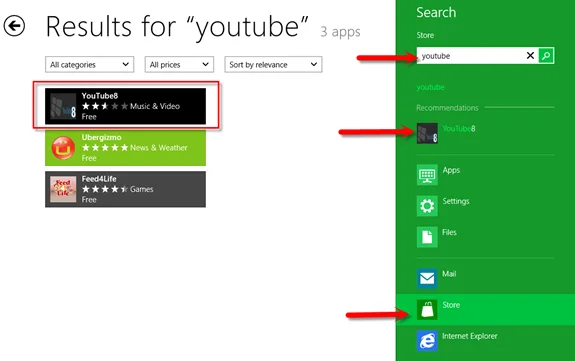Open the All prices dropdown
The height and width of the screenshot is (361, 575).
179,65
